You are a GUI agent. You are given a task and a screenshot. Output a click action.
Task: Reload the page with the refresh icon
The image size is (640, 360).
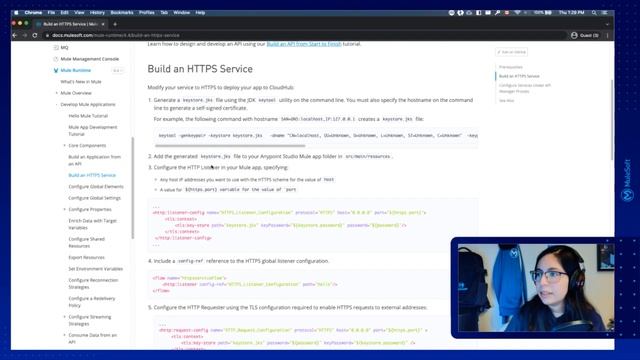tap(35, 36)
